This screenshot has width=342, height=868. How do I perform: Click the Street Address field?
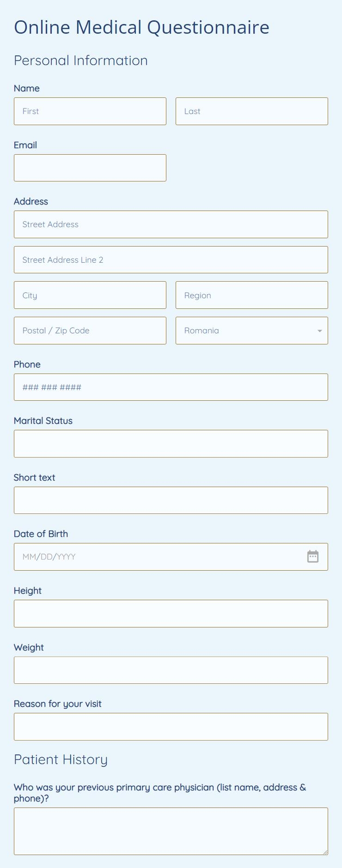[x=171, y=224]
